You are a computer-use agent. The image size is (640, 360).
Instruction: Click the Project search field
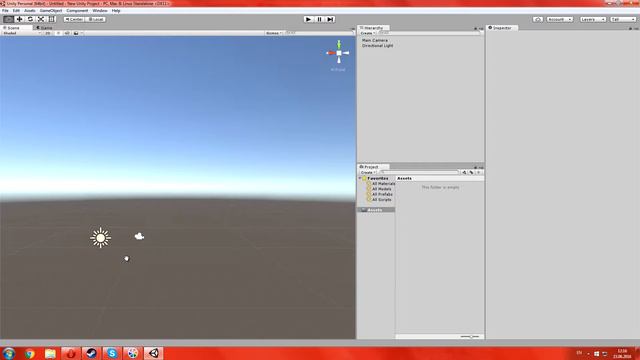[419, 172]
